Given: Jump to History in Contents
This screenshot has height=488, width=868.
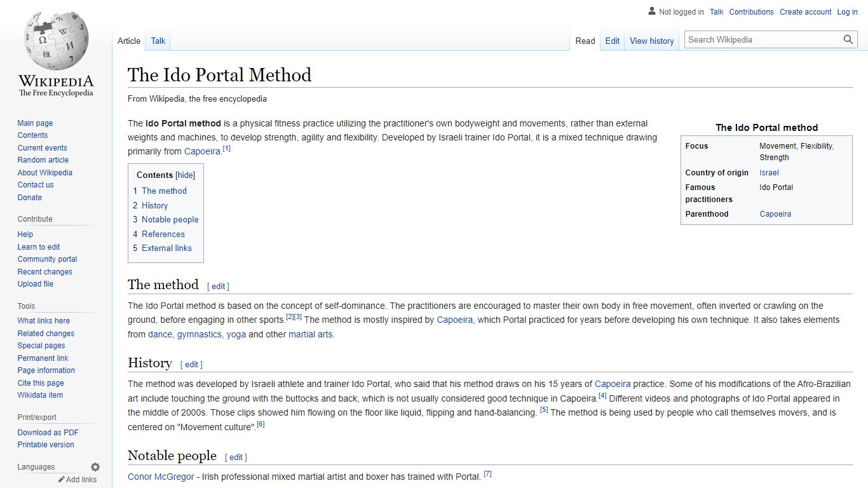Looking at the screenshot, I should pyautogui.click(x=154, y=205).
